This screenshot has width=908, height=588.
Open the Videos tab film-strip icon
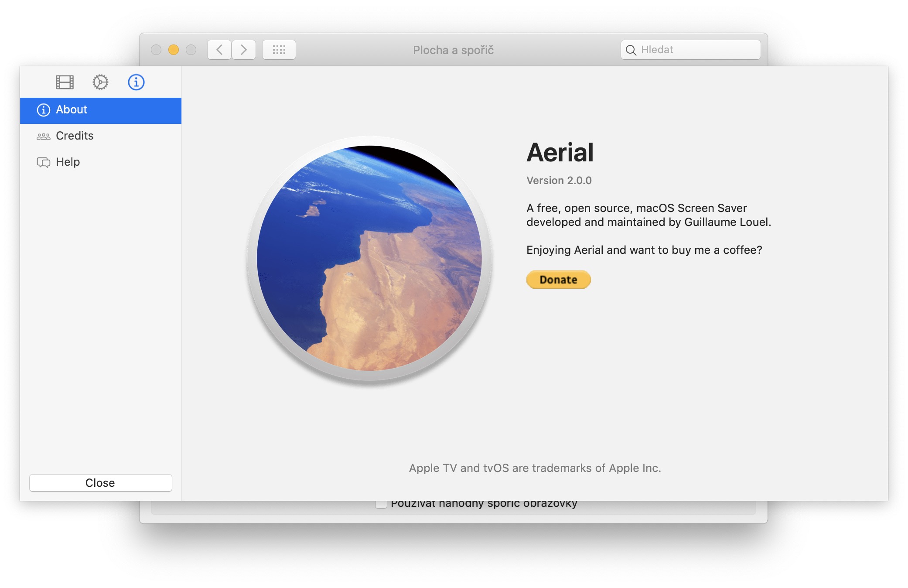coord(65,82)
